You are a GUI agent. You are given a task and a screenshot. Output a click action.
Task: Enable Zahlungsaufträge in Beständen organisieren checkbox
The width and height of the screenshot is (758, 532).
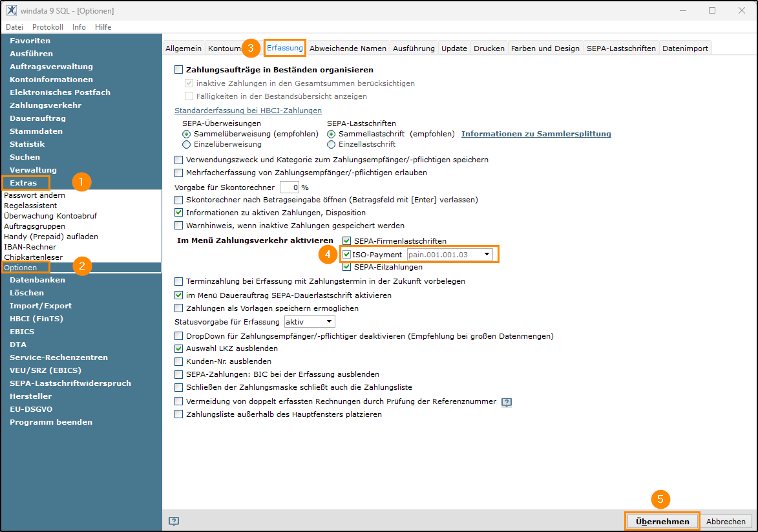(179, 70)
